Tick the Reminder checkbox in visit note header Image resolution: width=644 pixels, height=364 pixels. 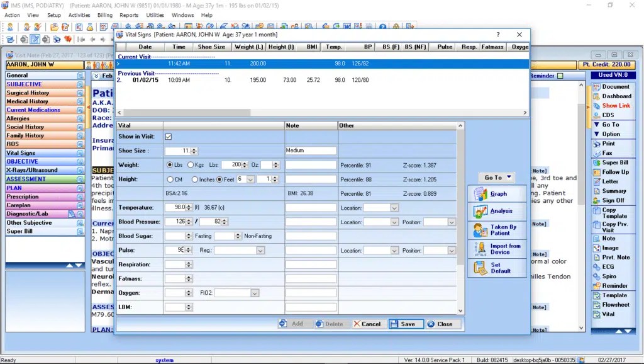tap(560, 76)
